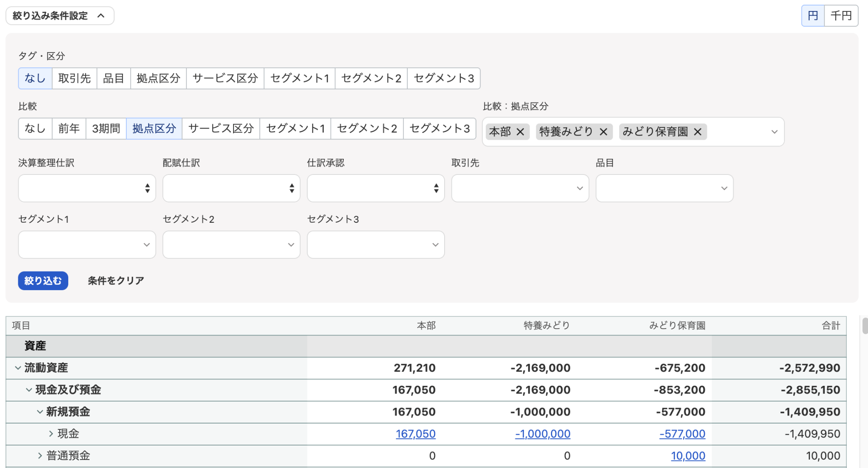Set comparison to セグメント3
Screen dimensions: 868x468
click(440, 129)
